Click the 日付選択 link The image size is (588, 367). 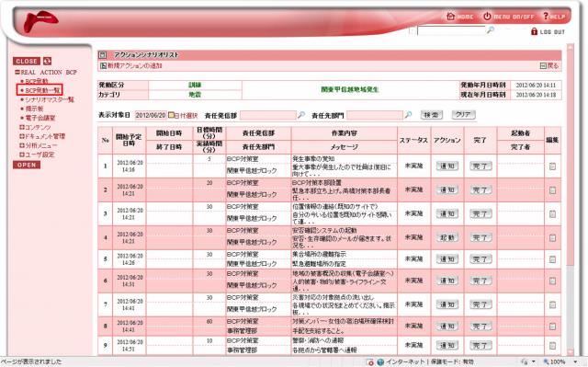pyautogui.click(x=186, y=115)
